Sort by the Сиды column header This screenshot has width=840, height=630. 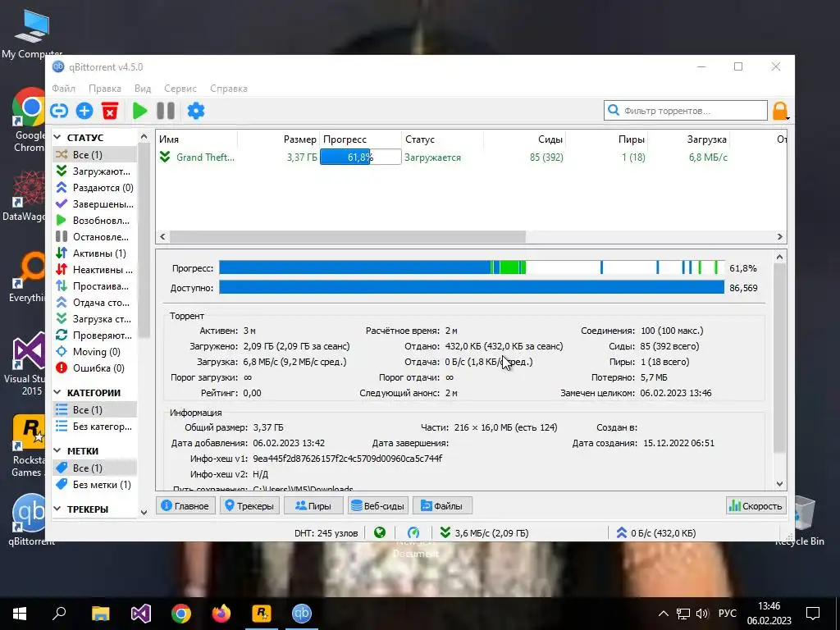point(524,139)
